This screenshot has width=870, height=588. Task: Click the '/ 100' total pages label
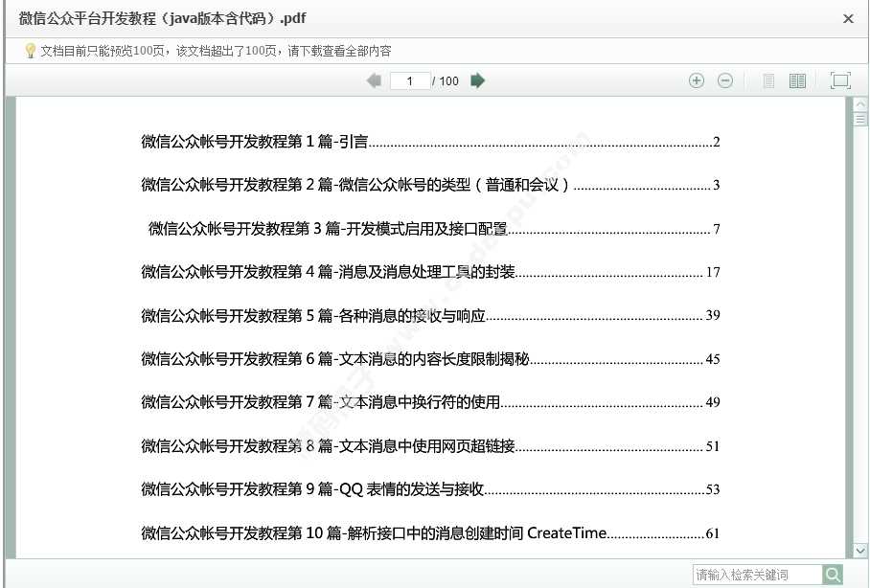pyautogui.click(x=446, y=81)
